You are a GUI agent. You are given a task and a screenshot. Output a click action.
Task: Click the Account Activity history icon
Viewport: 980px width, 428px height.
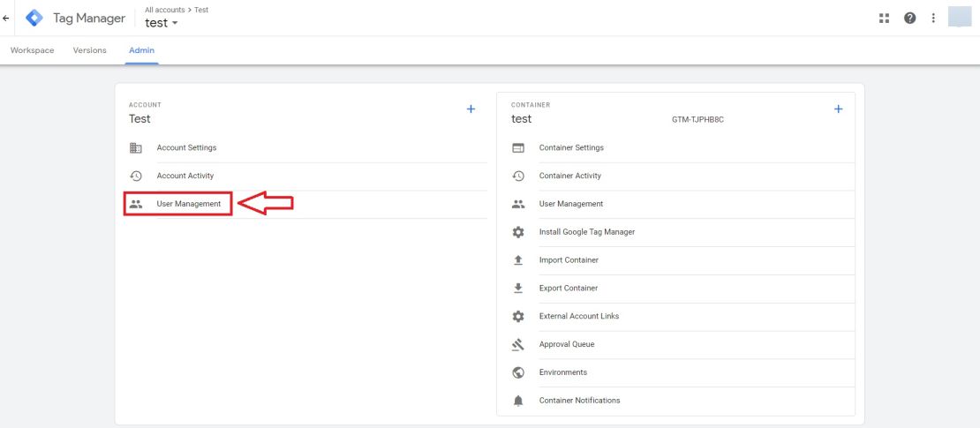point(136,176)
